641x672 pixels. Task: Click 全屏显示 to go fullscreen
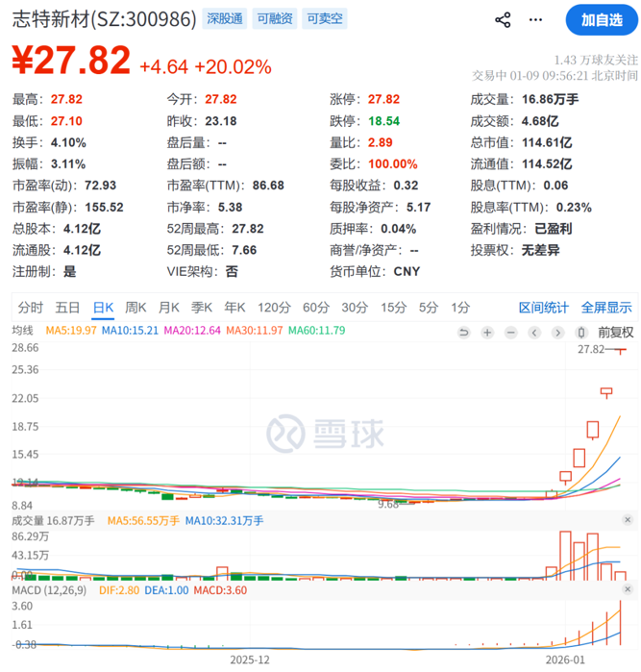(x=606, y=308)
